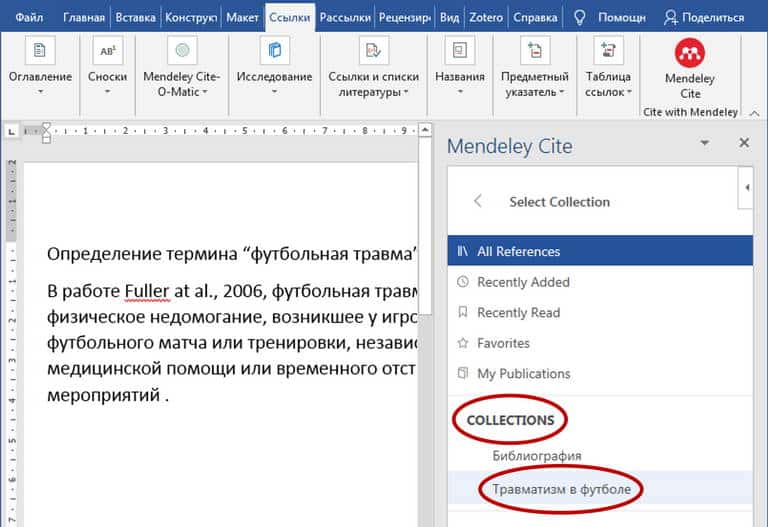The height and width of the screenshot is (527, 768).
Task: Open the Zotero tab
Action: tap(486, 18)
